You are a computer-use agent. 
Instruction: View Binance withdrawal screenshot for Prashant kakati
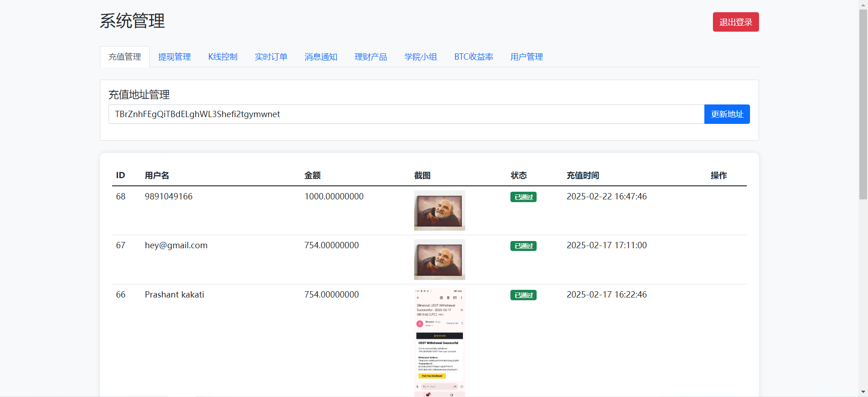[439, 342]
